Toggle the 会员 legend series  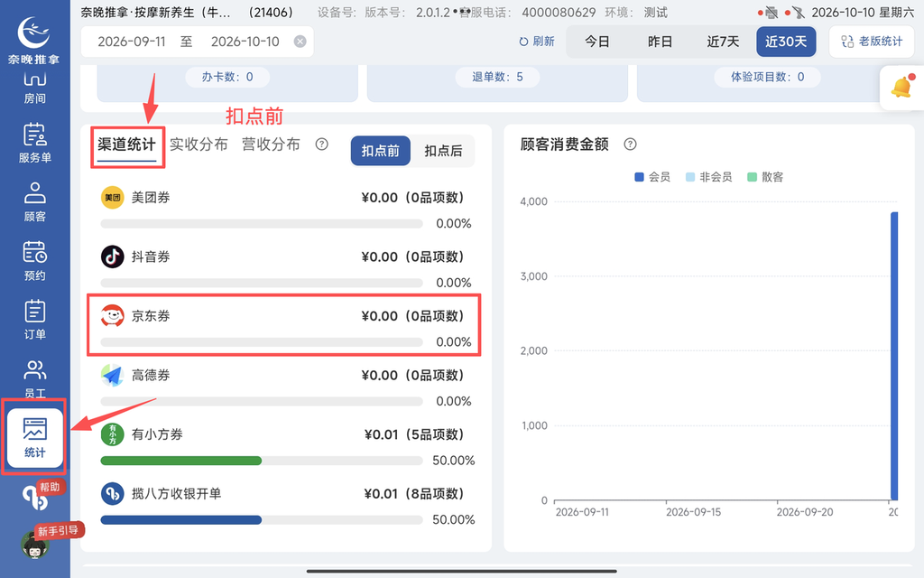[652, 177]
